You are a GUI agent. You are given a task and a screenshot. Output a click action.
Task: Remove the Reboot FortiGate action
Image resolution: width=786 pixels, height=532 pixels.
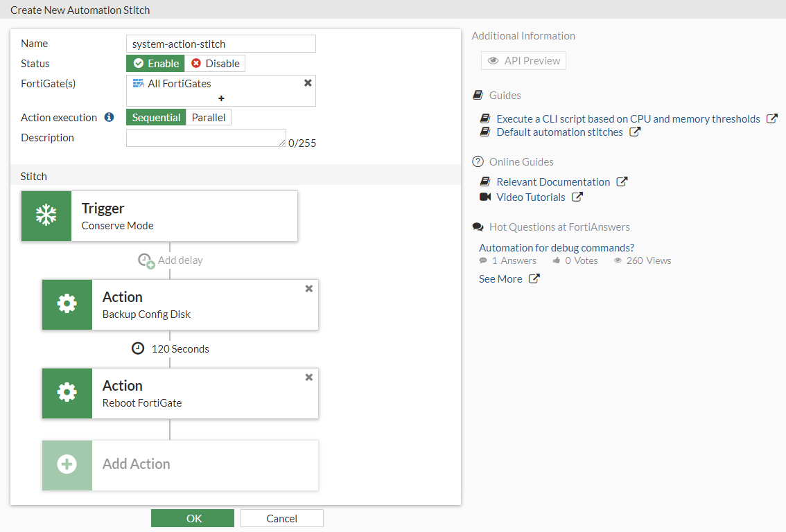click(309, 378)
